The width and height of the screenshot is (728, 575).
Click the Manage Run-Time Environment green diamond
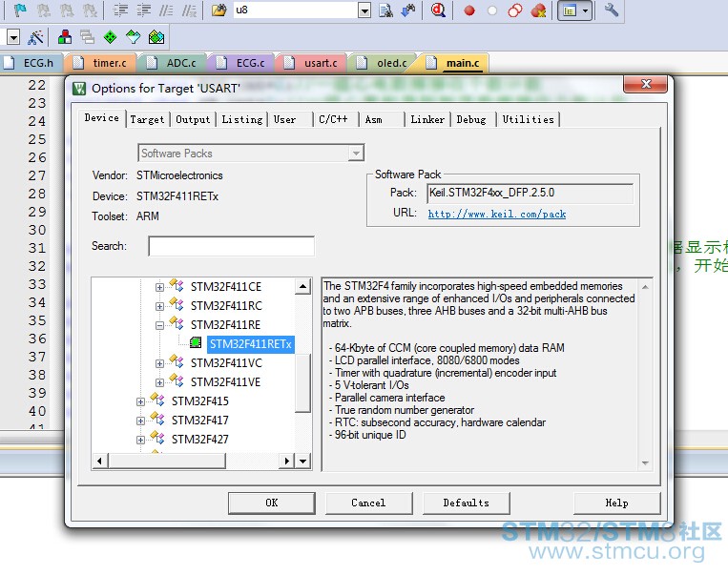click(110, 37)
